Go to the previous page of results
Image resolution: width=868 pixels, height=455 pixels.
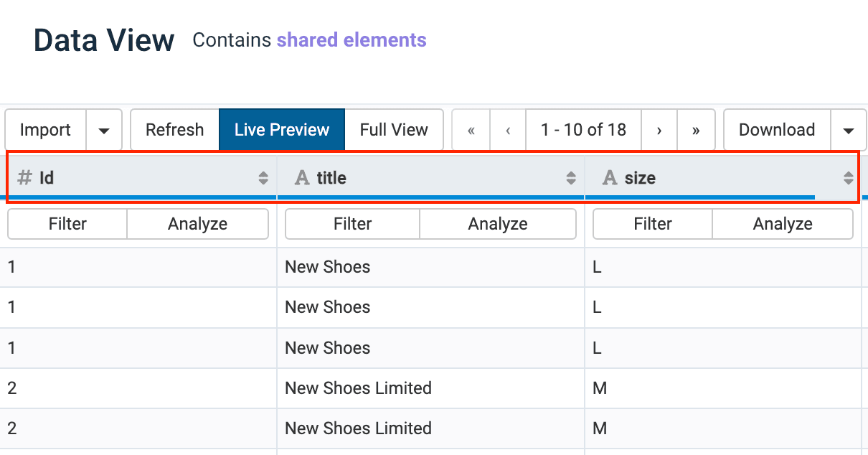coord(508,130)
